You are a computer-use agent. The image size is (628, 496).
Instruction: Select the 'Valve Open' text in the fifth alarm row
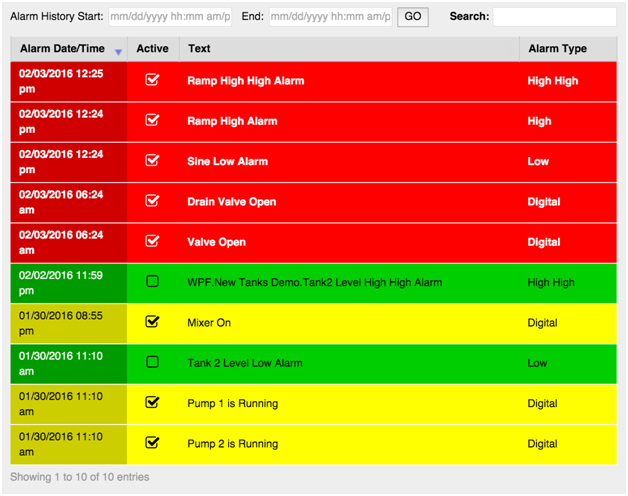click(216, 242)
